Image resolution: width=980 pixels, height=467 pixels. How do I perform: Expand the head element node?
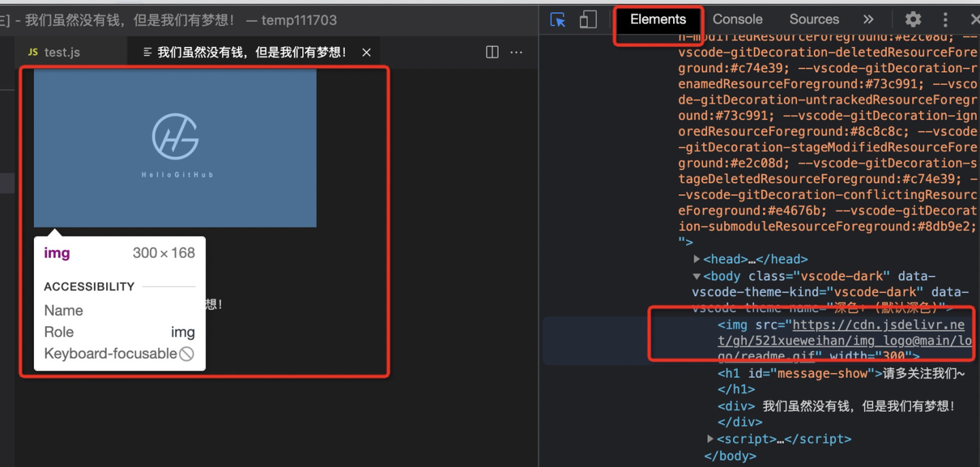click(x=697, y=259)
